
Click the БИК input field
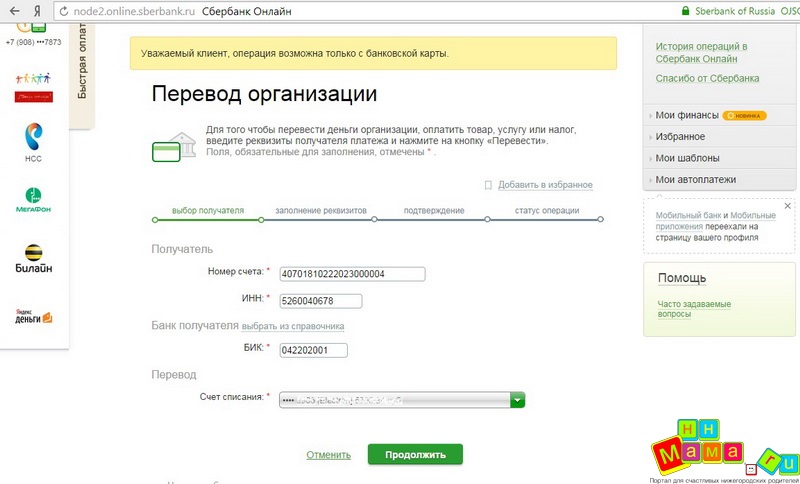[313, 350]
